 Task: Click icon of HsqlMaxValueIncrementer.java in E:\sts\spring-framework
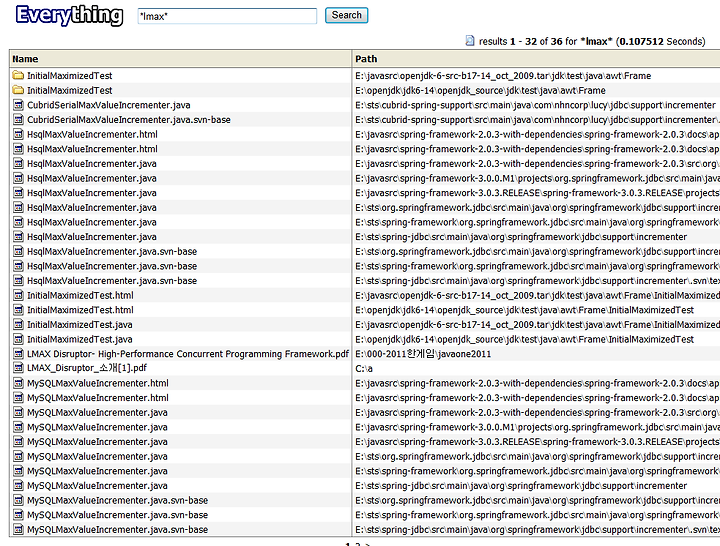click(18, 222)
